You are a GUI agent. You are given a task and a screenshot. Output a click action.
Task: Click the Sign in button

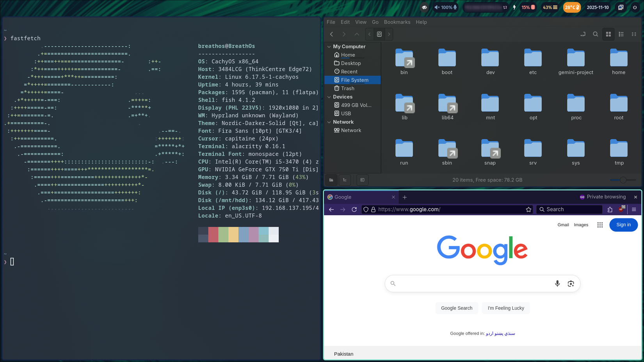(623, 225)
